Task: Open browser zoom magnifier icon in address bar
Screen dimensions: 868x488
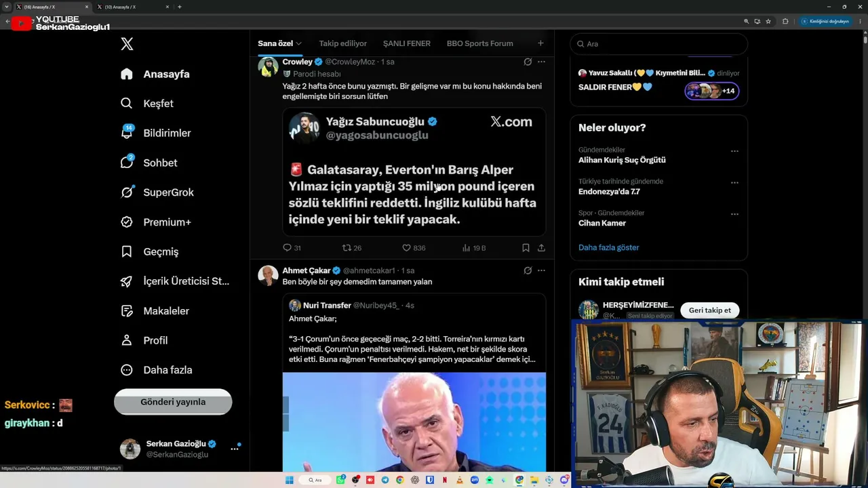Action: (746, 21)
